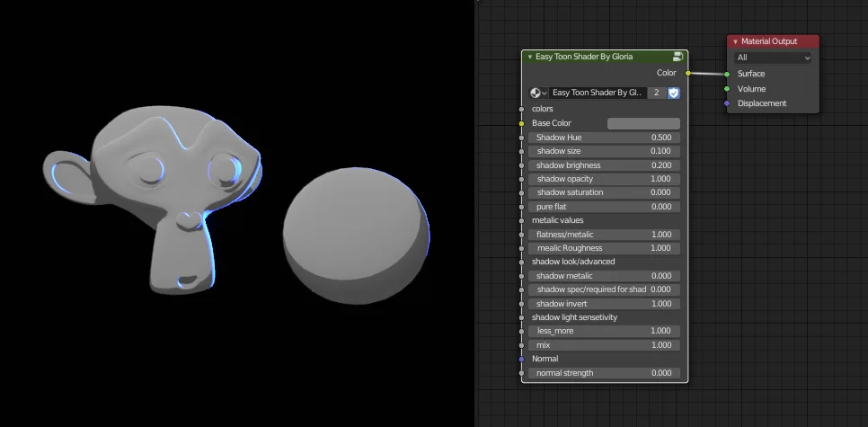Viewport: 868px width, 427px height.
Task: Open the All target dropdown in Material Output
Action: coord(773,58)
